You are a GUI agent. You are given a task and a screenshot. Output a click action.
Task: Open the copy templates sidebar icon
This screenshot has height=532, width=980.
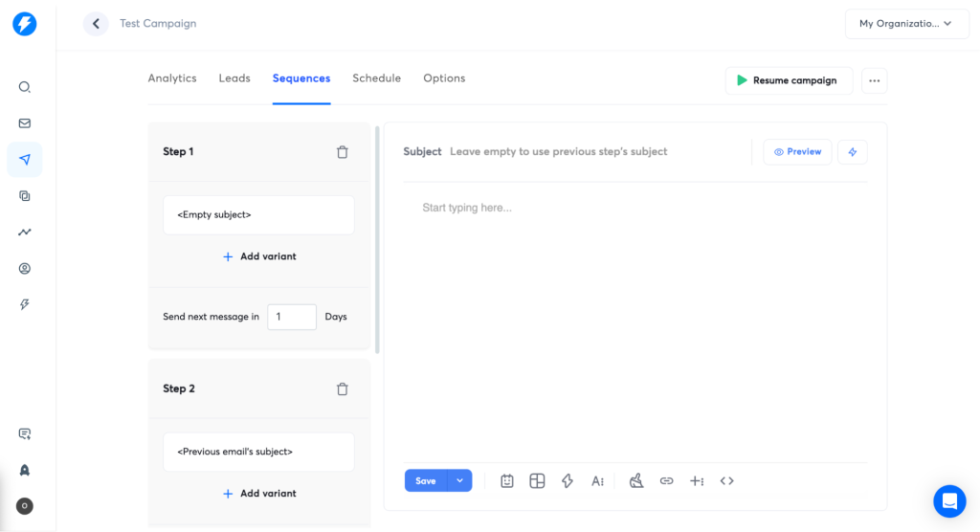pyautogui.click(x=24, y=195)
